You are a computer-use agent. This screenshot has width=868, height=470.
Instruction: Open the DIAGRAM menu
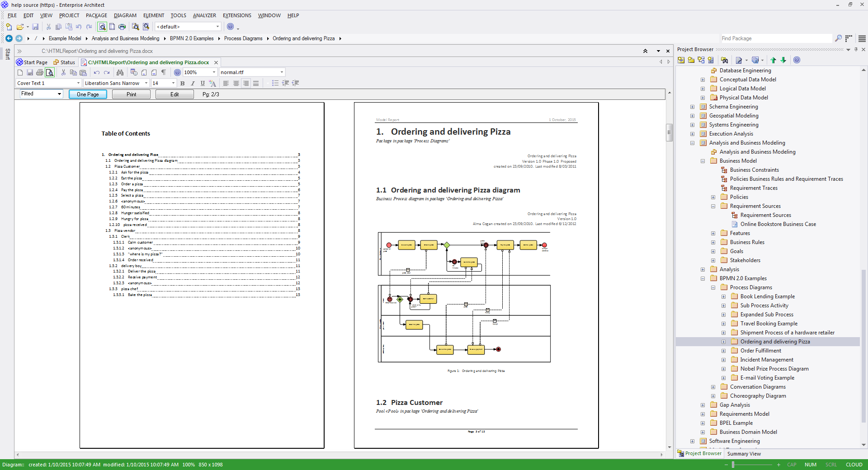click(125, 15)
